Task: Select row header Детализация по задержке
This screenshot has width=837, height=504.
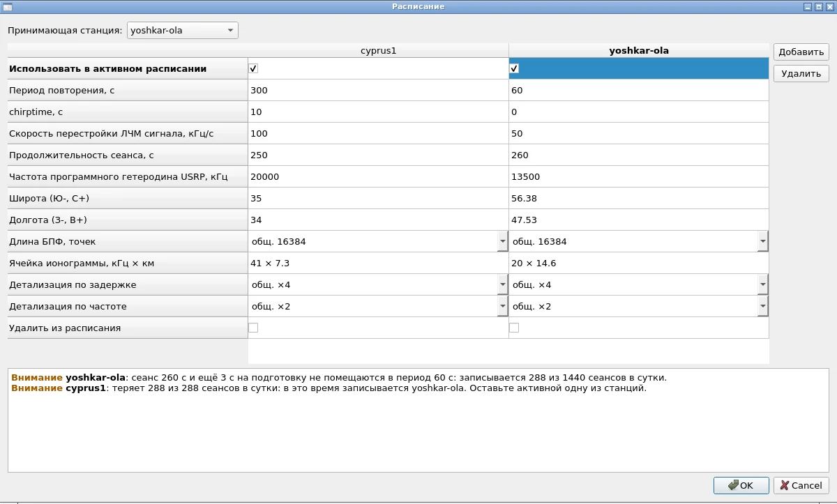Action: [x=128, y=284]
